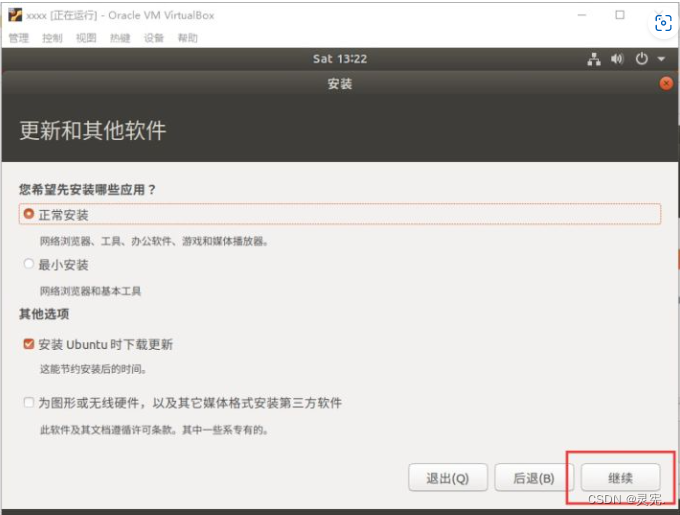This screenshot has width=680, height=515.
Task: Open the Sat 13:22 clock menu
Action: [340, 59]
